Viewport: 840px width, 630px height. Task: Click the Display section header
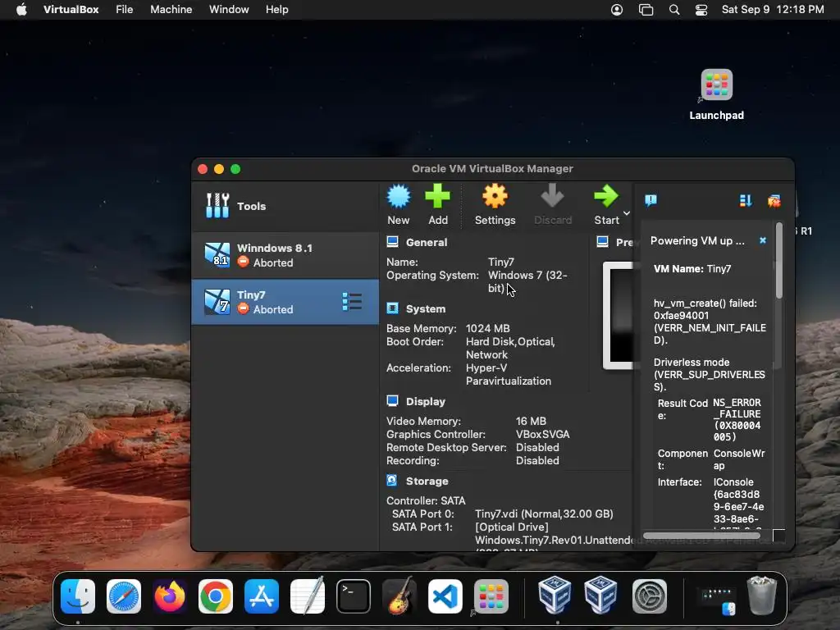pos(426,402)
